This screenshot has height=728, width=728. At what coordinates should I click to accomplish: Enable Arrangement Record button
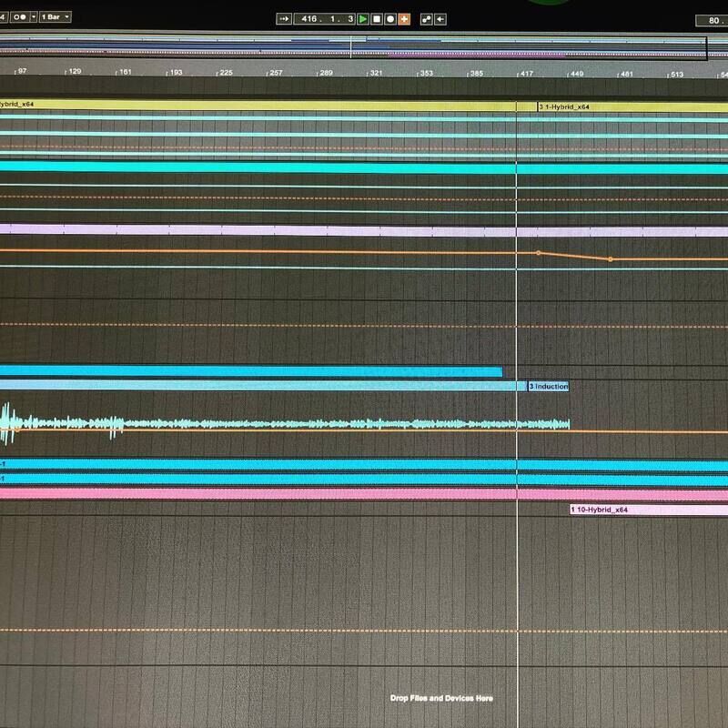coord(390,18)
